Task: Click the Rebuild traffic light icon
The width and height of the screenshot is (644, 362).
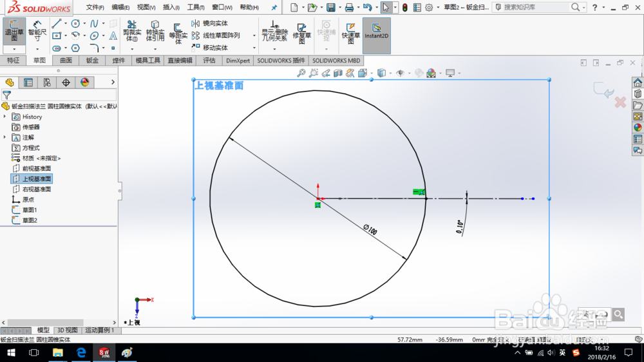Action: click(405, 7)
